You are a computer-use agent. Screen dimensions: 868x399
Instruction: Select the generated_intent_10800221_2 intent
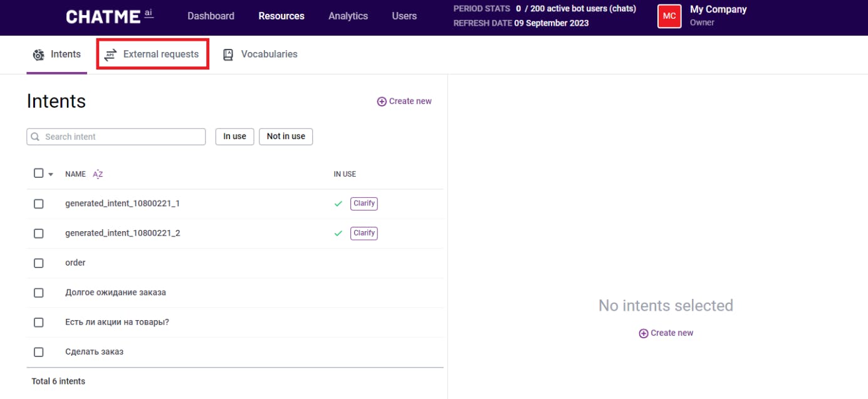coord(122,233)
